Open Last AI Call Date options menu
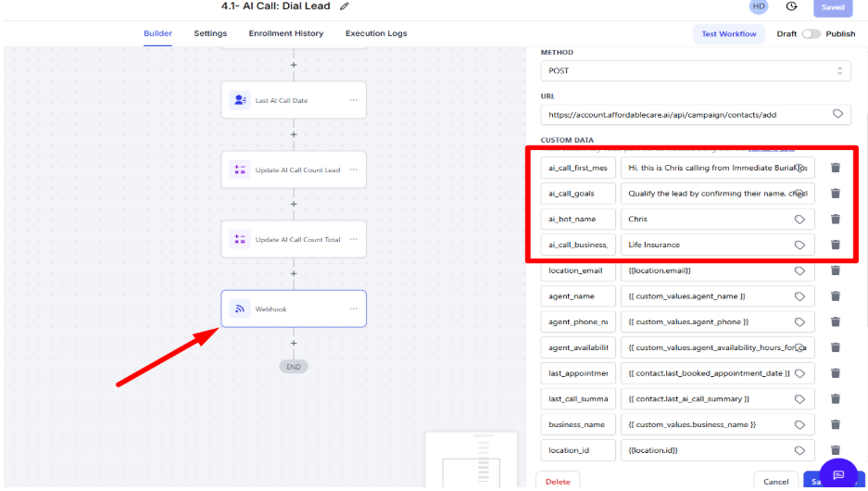 (x=353, y=100)
